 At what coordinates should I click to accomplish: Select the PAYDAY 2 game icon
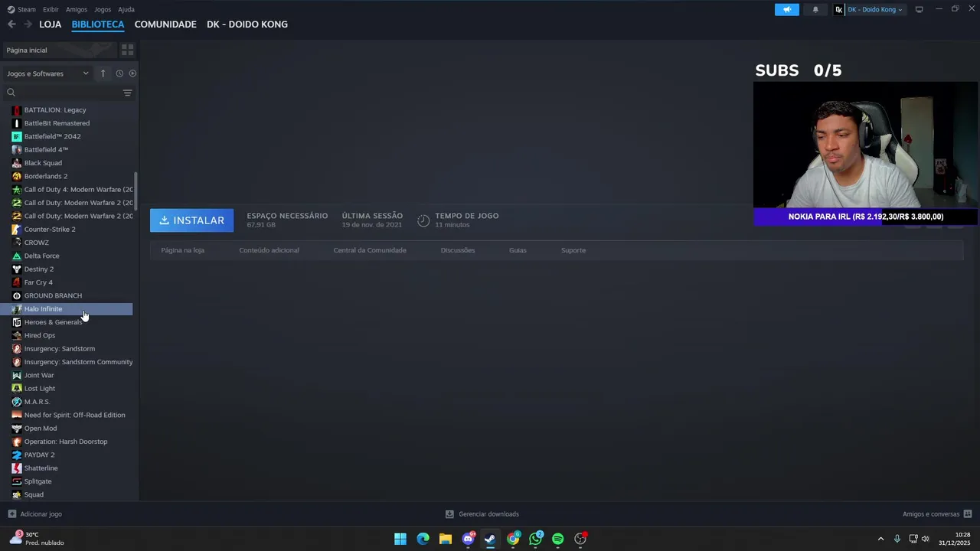coord(17,455)
